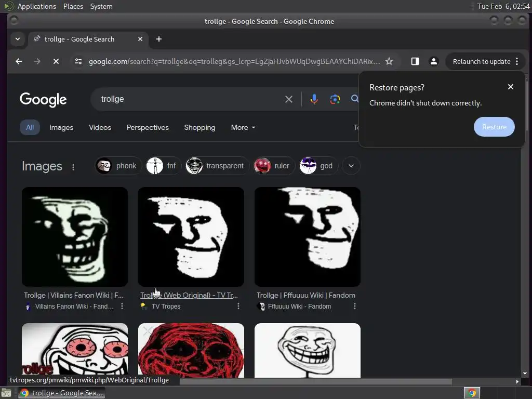Open the classic trollface thumbnail
The image size is (532, 399).
click(x=308, y=350)
